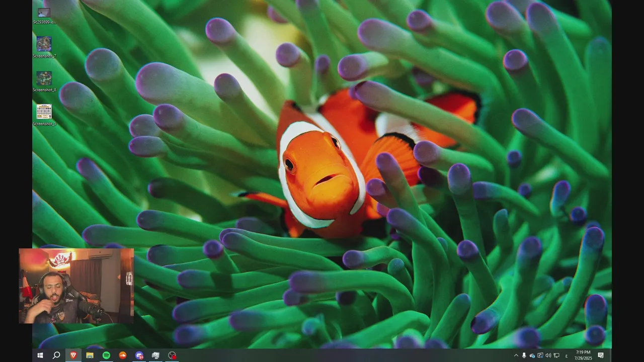Image resolution: width=644 pixels, height=362 pixels.
Task: Show hidden system tray icons
Action: [516, 355]
